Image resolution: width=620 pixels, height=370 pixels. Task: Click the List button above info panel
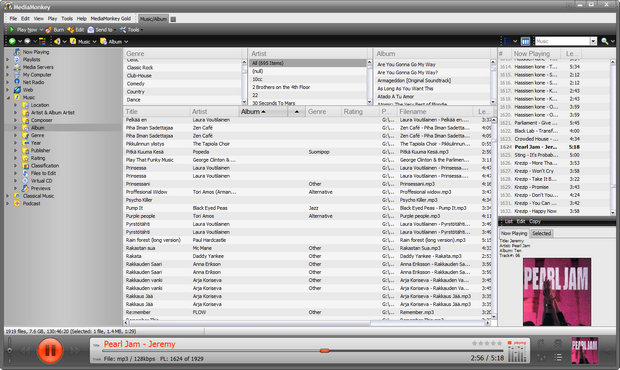(x=508, y=221)
